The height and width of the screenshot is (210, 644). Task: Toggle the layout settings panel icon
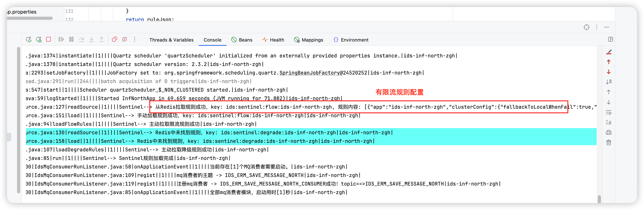tap(611, 39)
